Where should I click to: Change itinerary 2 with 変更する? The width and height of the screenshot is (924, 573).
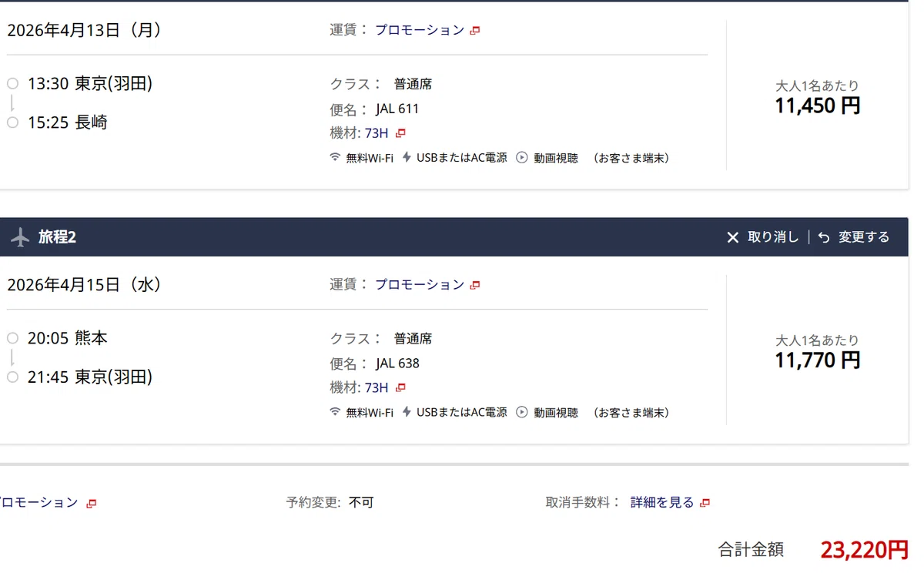point(864,237)
